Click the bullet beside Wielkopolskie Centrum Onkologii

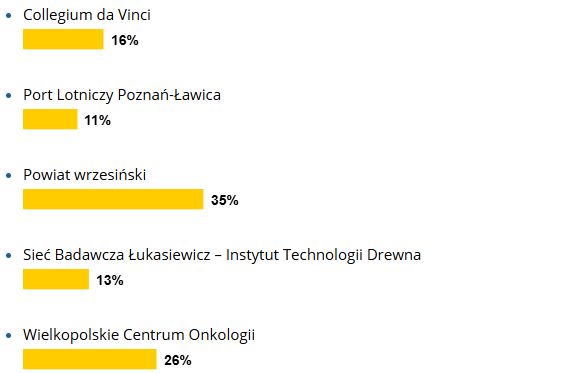click(9, 335)
